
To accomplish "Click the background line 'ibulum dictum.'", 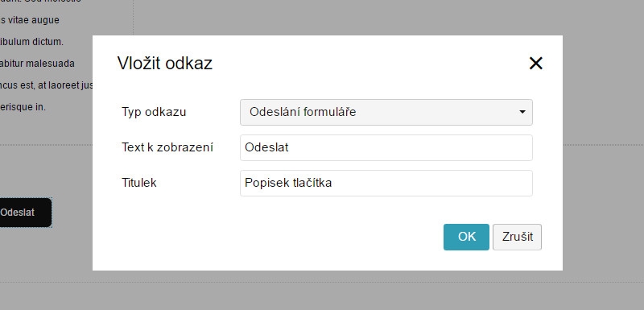I will [x=31, y=42].
